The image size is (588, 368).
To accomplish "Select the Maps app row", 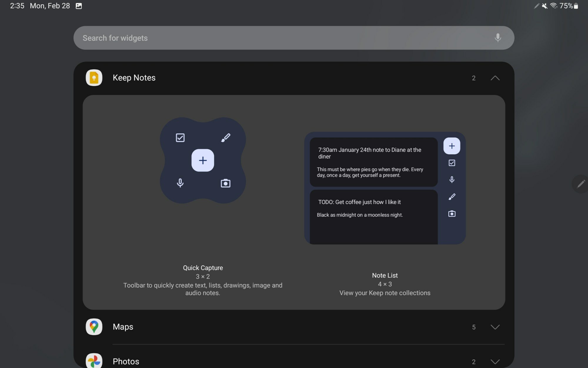I will coord(123,327).
